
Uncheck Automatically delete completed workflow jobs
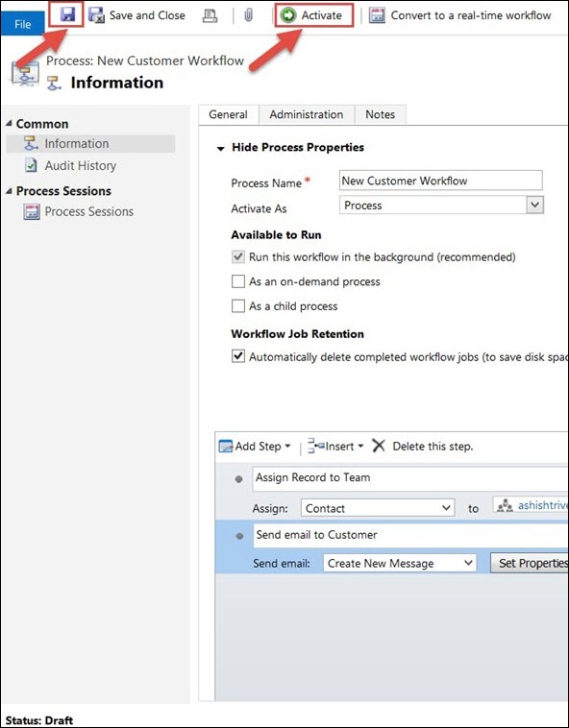click(238, 356)
